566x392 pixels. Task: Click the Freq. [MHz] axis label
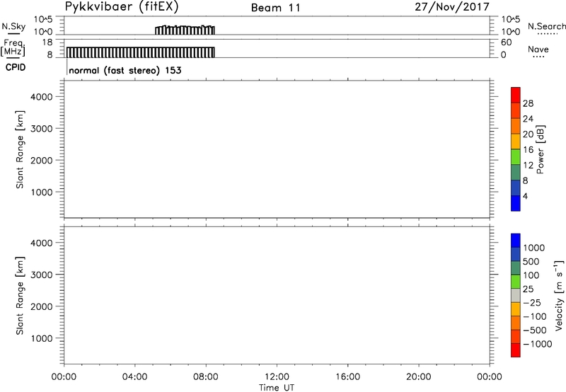tap(13, 47)
